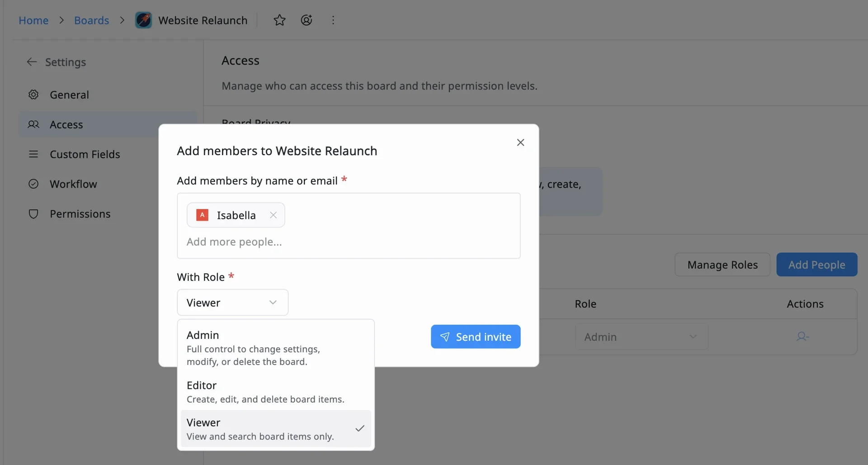868x465 pixels.
Task: Open the three-dot more options menu
Action: click(333, 20)
